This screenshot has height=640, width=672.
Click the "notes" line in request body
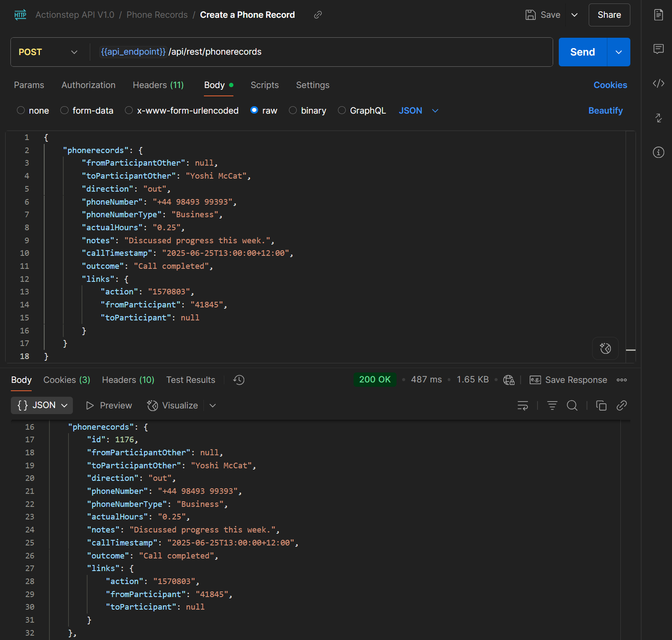(178, 240)
